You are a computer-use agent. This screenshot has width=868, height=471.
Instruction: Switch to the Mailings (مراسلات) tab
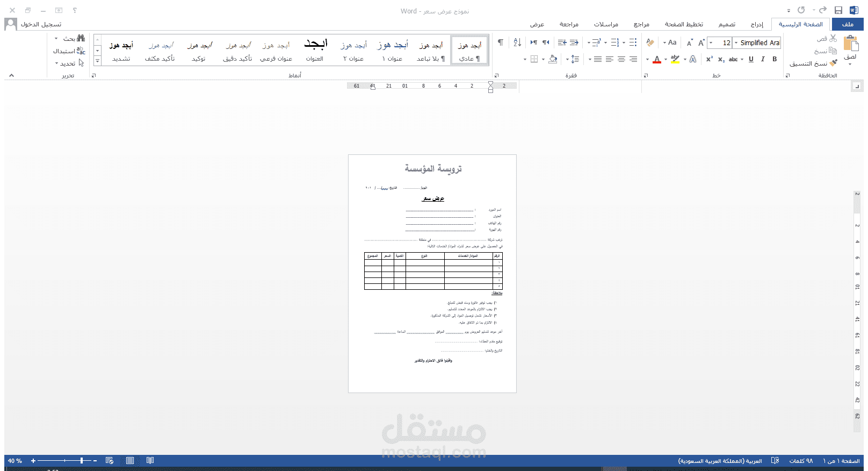point(606,24)
